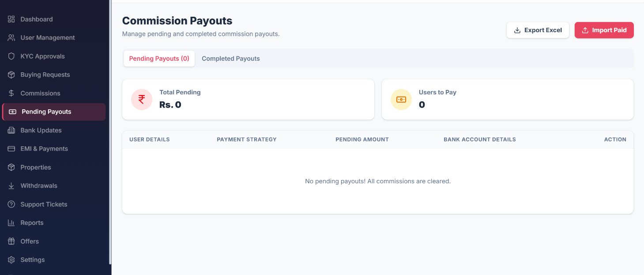Export payouts with Export Excel button
Screen dimensions: 644x275
click(x=538, y=30)
